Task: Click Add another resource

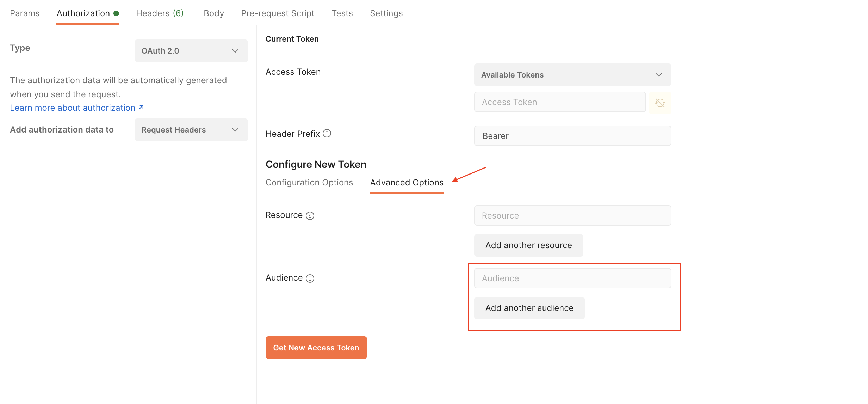Action: (x=528, y=245)
